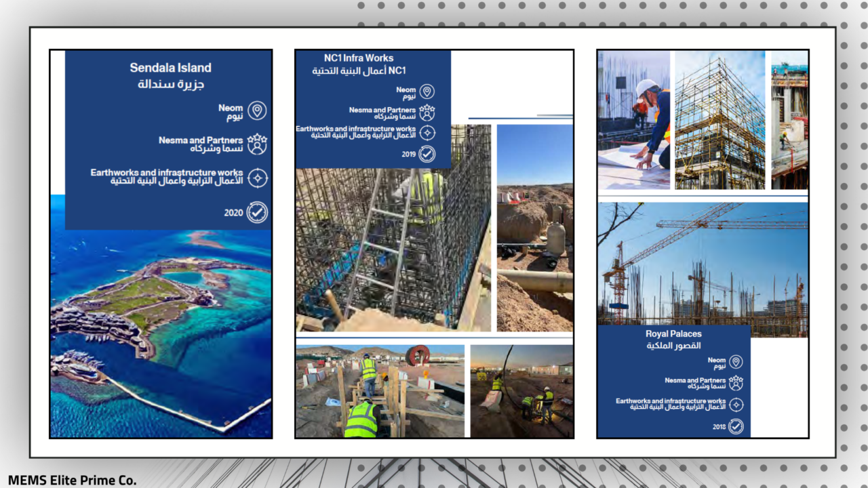Select the Sendala Island aerial photo
The image size is (868, 488).
pyautogui.click(x=161, y=333)
